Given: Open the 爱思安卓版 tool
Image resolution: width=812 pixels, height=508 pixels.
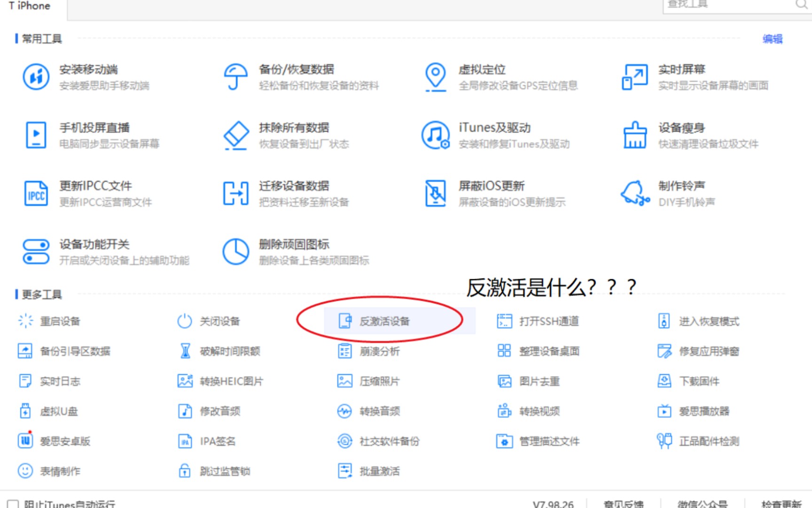Looking at the screenshot, I should 54,441.
